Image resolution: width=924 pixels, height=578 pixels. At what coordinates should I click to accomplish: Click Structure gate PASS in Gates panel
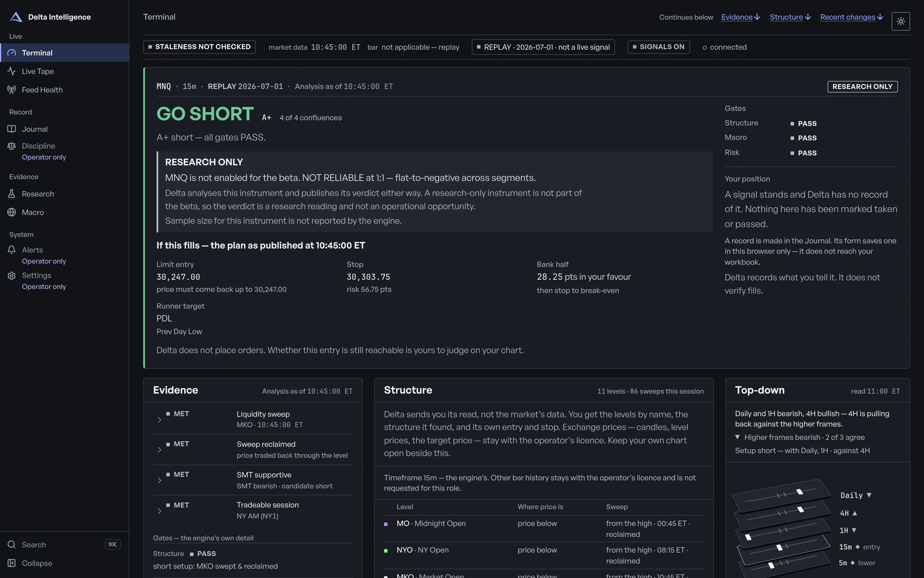pos(803,123)
